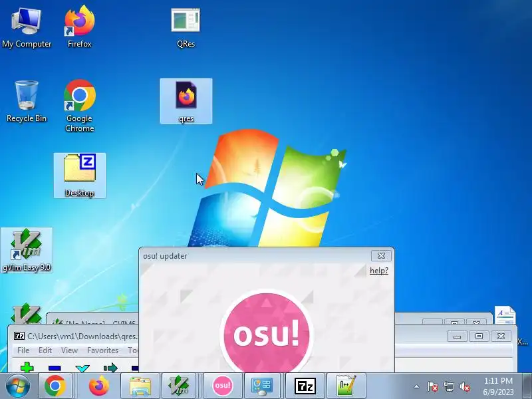Screen dimensions: 532x399
Task: Select the Desktop zip folder icon
Action: coord(80,176)
